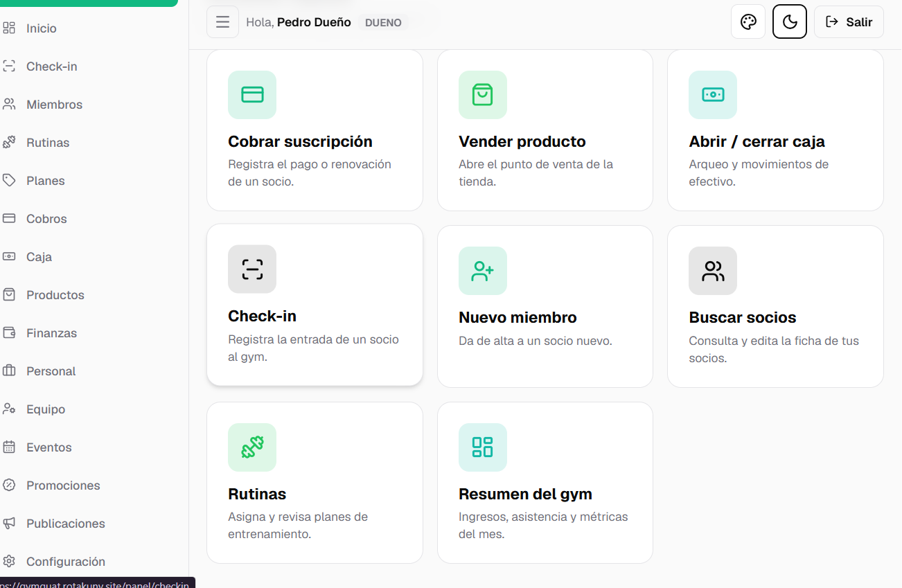Select Planes from the sidebar
Screen dimensions: 902x588
click(46, 181)
